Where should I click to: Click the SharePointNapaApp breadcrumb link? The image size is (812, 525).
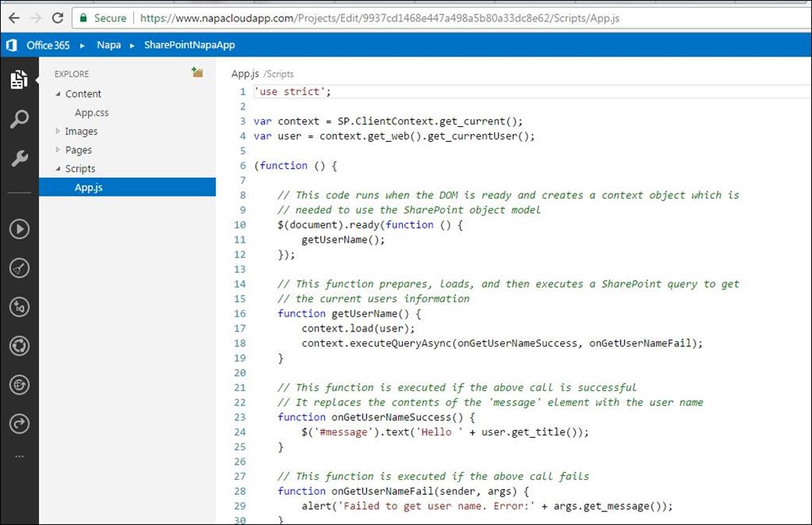190,45
